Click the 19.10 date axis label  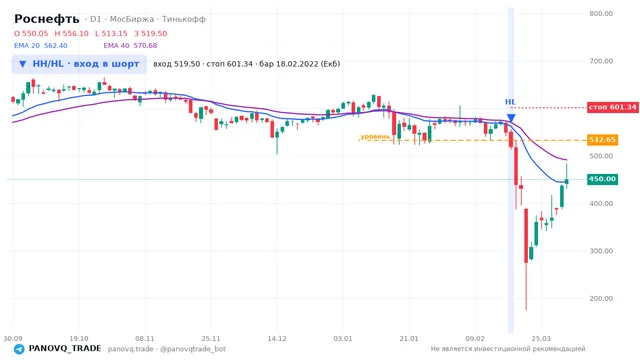tap(79, 338)
